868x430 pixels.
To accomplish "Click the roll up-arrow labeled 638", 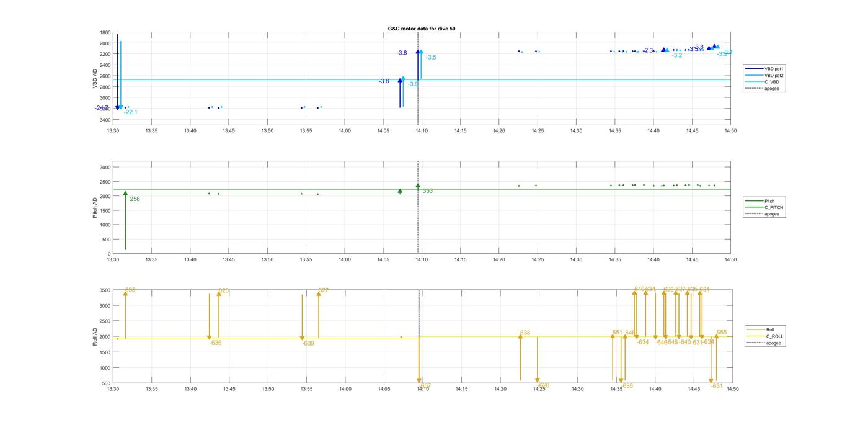I will (x=520, y=336).
